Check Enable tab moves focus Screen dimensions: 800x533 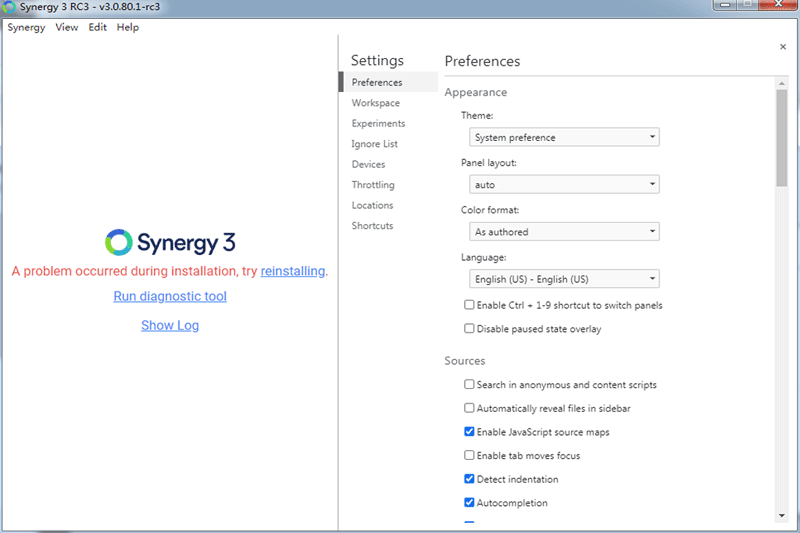pyautogui.click(x=469, y=455)
